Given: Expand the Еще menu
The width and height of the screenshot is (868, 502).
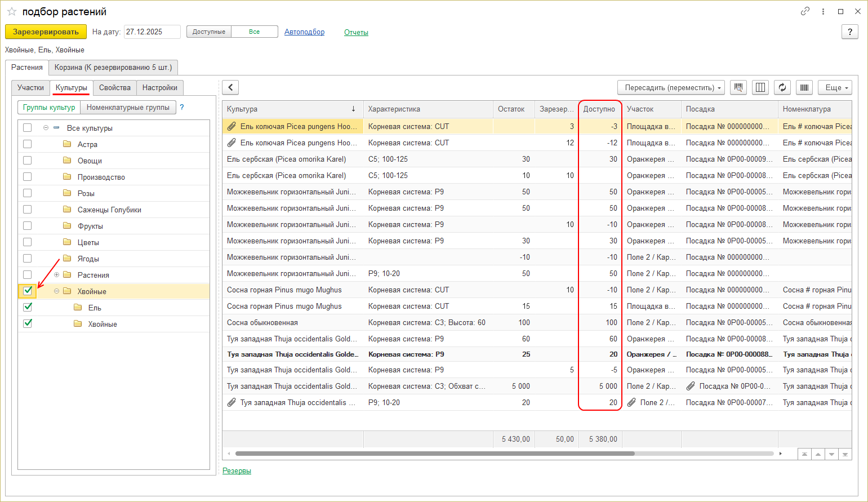Looking at the screenshot, I should [x=835, y=87].
